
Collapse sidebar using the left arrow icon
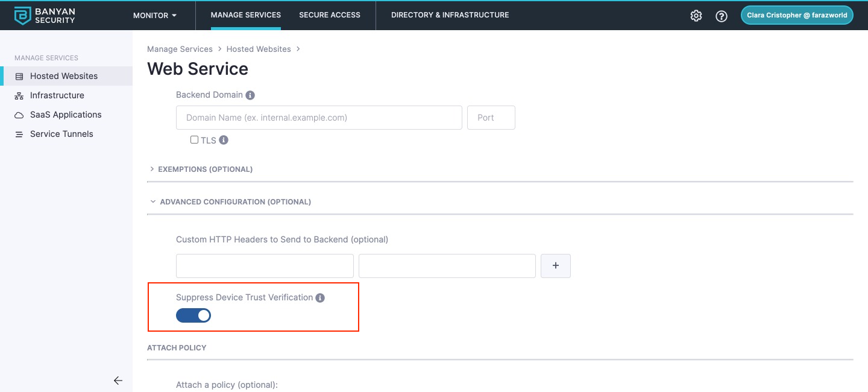(x=118, y=381)
